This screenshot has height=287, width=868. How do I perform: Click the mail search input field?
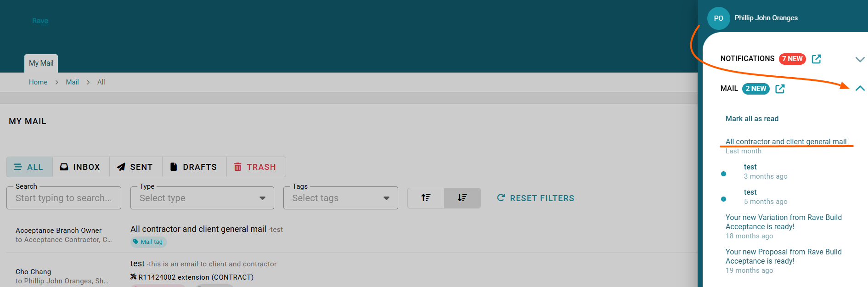coord(64,198)
